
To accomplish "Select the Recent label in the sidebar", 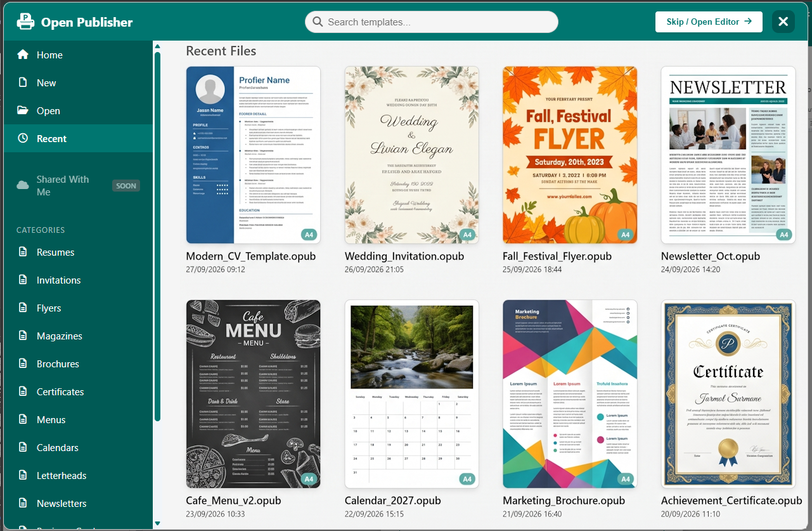I will click(x=52, y=139).
